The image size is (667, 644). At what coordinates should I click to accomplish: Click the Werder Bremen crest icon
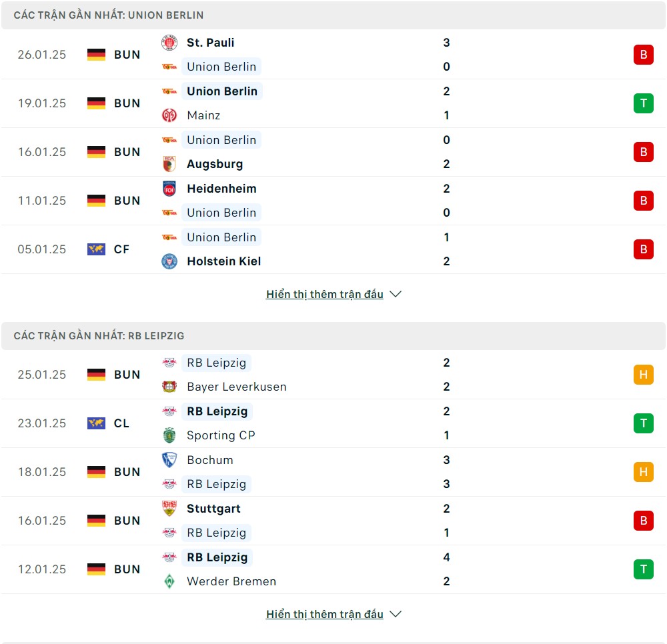point(169,581)
